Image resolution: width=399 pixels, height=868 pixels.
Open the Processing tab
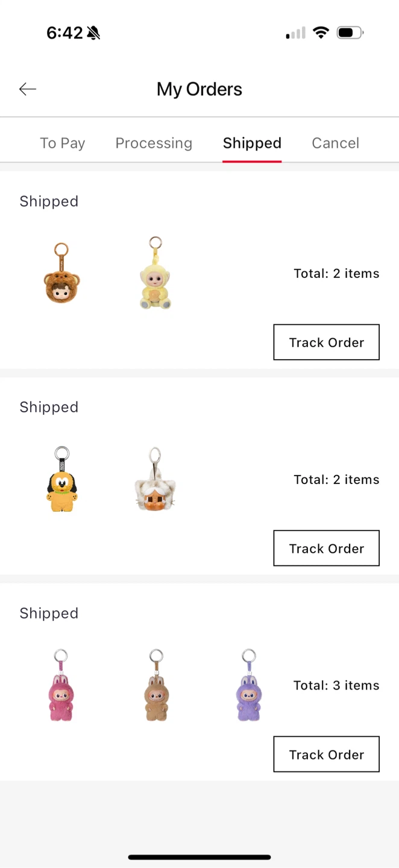154,143
